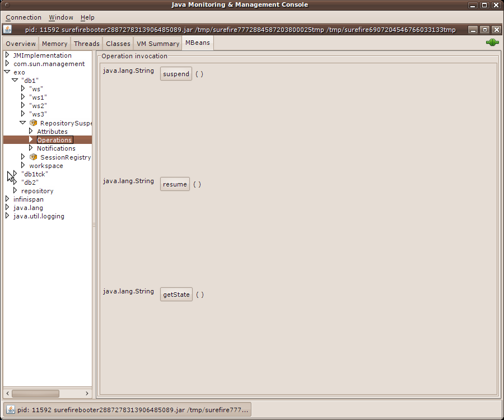
Task: Click the SessionRegistry MBean bean icon
Action: click(x=34, y=157)
